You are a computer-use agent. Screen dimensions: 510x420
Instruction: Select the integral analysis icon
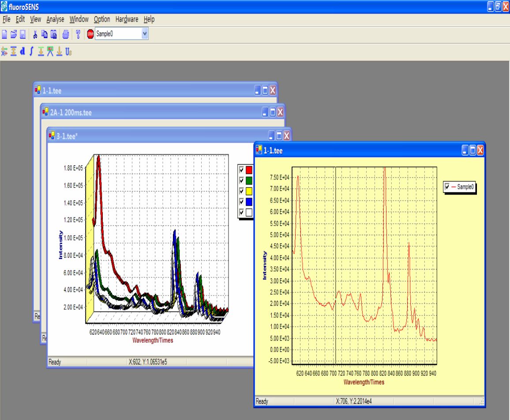(x=31, y=52)
